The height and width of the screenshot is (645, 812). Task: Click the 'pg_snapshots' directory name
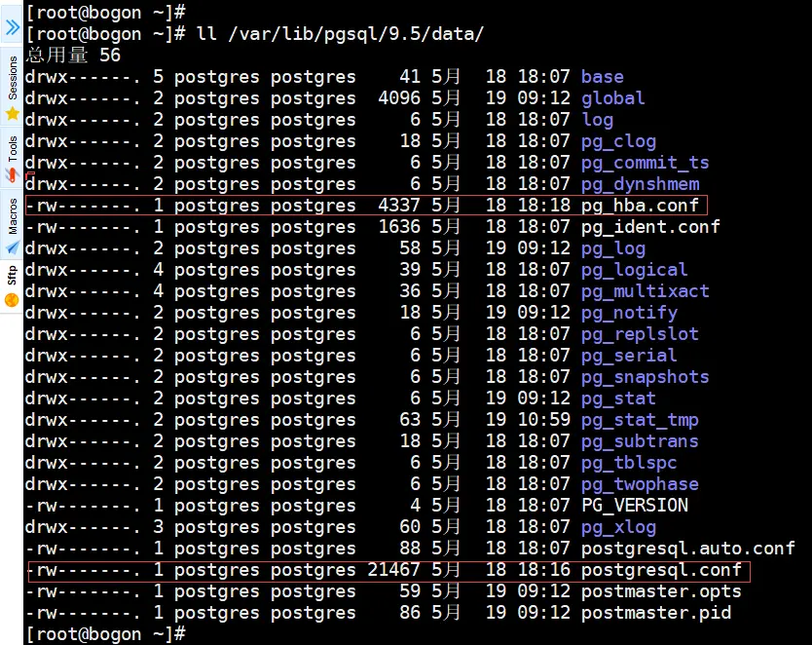(645, 377)
